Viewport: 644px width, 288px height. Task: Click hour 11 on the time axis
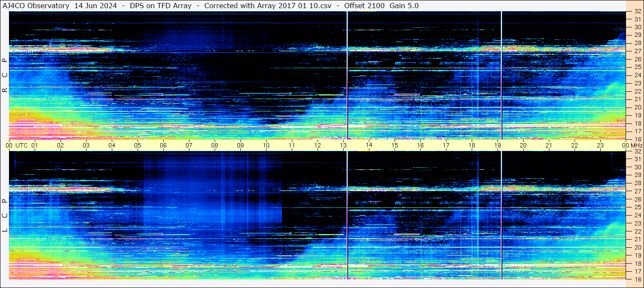pos(292,145)
